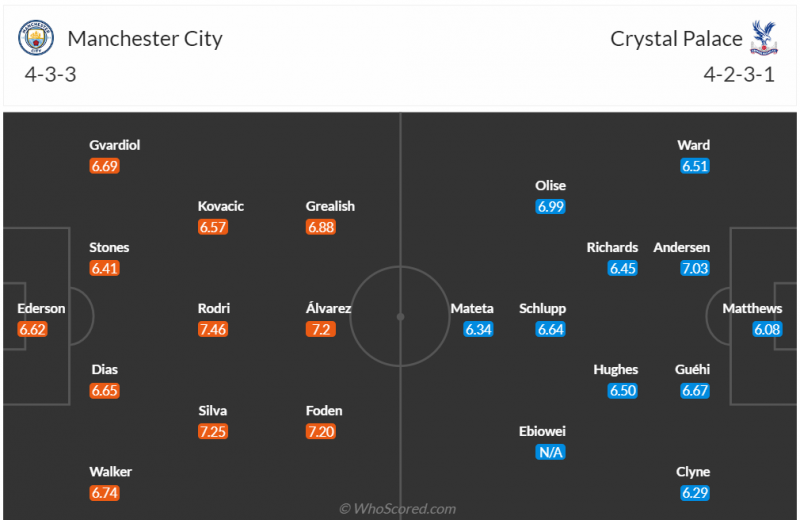The height and width of the screenshot is (520, 800).
Task: Open Clyne's player name
Action: (693, 472)
